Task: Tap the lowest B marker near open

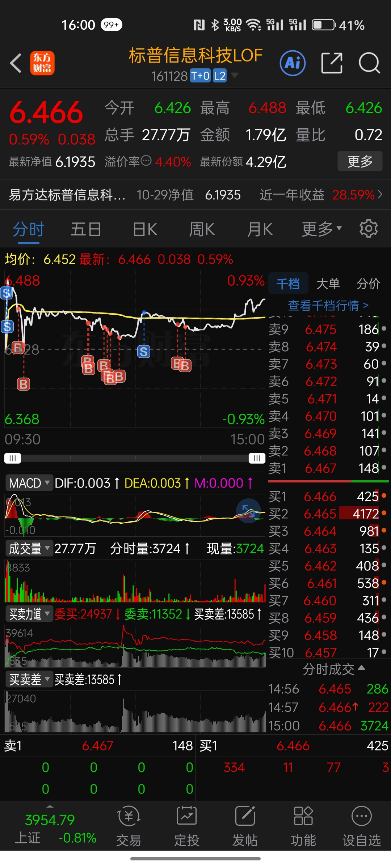Action: pos(24,384)
